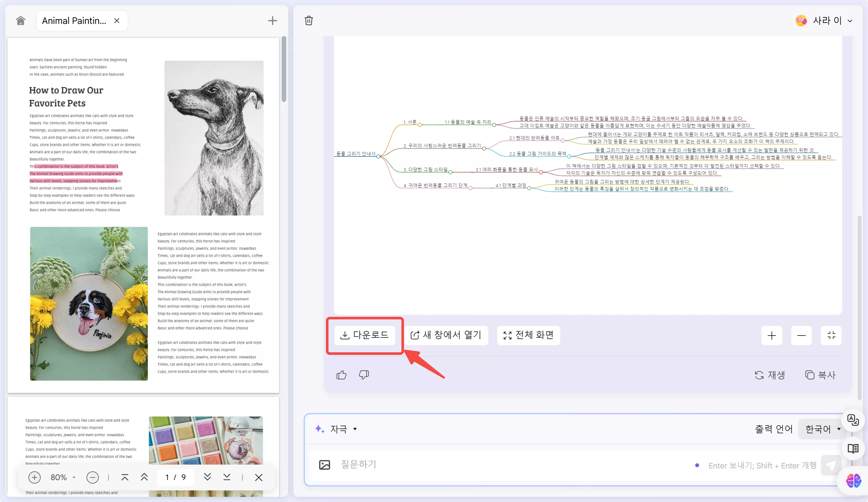Image resolution: width=868 pixels, height=502 pixels.
Task: Fit the mind map to view
Action: pyautogui.click(x=831, y=335)
